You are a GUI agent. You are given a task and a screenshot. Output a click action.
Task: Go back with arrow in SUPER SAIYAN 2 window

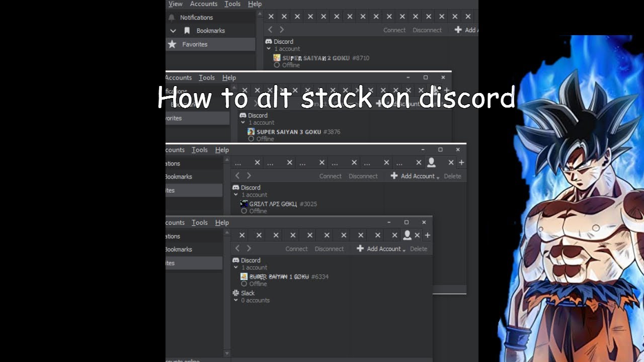click(270, 30)
